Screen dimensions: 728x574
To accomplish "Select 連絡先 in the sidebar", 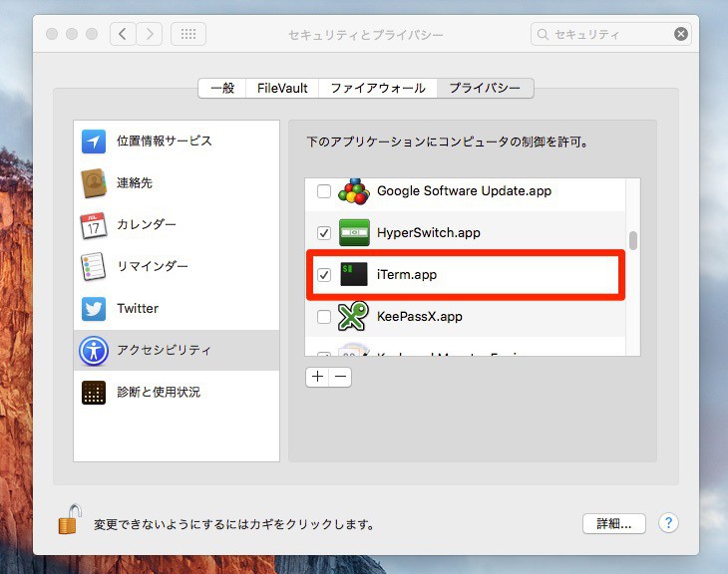I will pos(135,182).
